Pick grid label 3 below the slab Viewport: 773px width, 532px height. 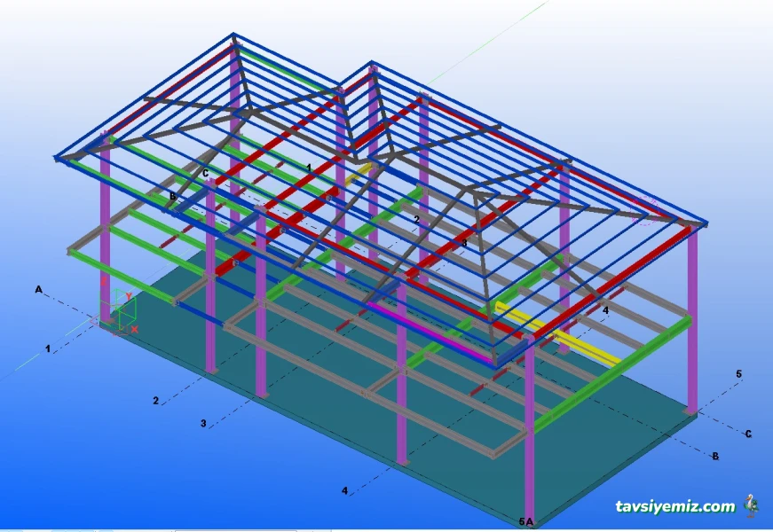(x=203, y=424)
